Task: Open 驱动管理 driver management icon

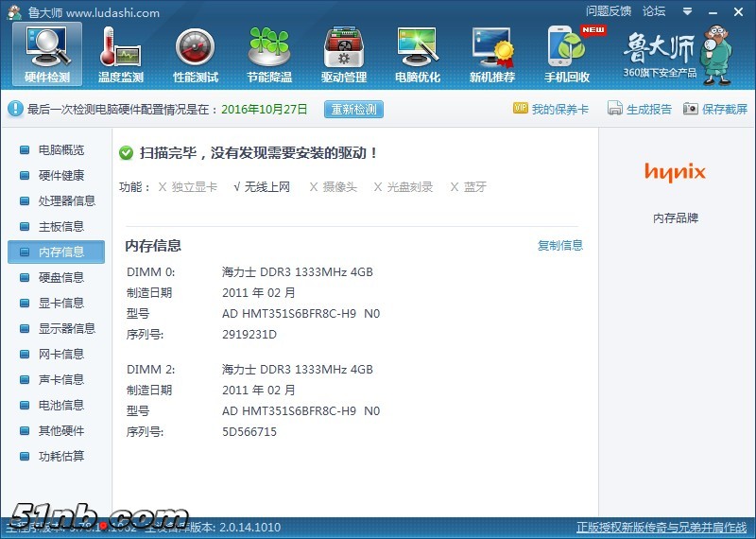Action: [x=344, y=53]
